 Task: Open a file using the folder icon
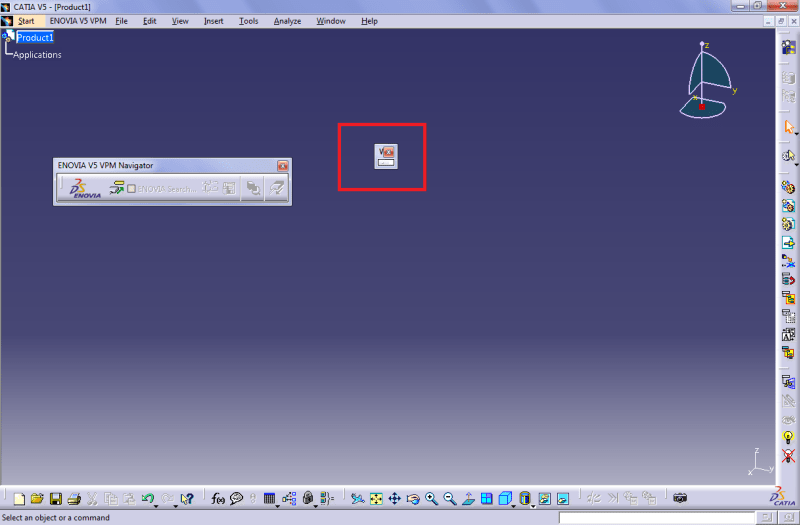[x=37, y=498]
